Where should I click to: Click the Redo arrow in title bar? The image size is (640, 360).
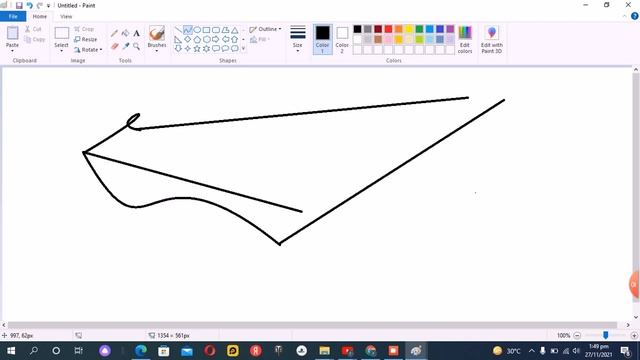point(40,6)
